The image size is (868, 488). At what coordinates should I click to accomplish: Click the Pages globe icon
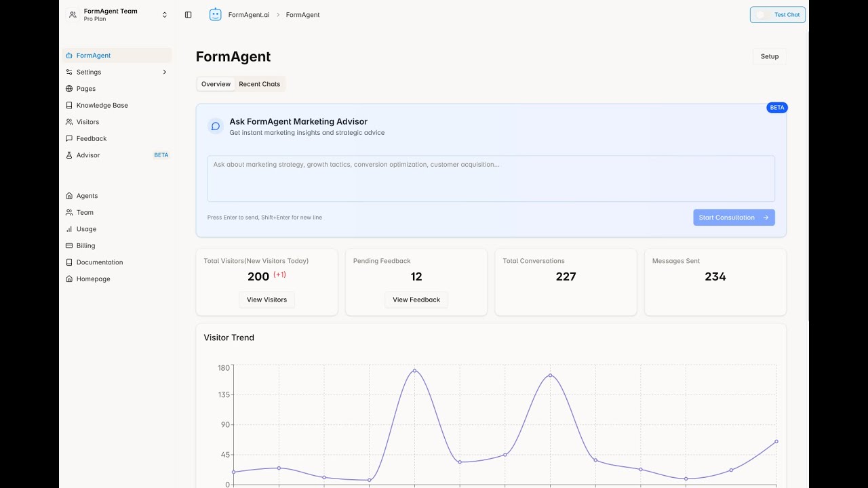click(69, 89)
